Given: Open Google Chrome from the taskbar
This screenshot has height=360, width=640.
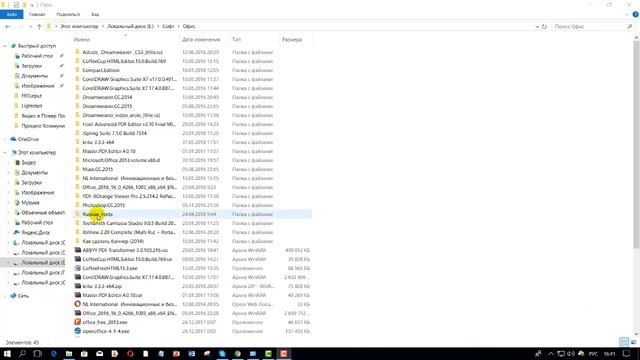Looking at the screenshot, I should (238, 353).
